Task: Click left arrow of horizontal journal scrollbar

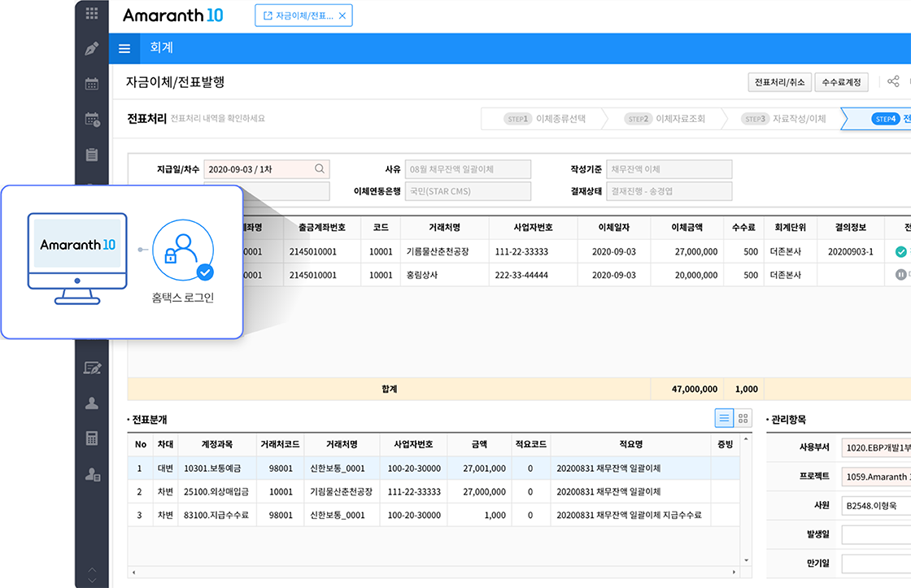Action: (x=133, y=573)
